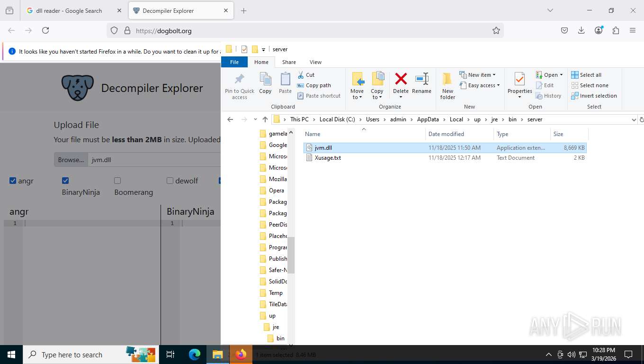
Task: Reload the Firefox page
Action: pyautogui.click(x=45, y=30)
